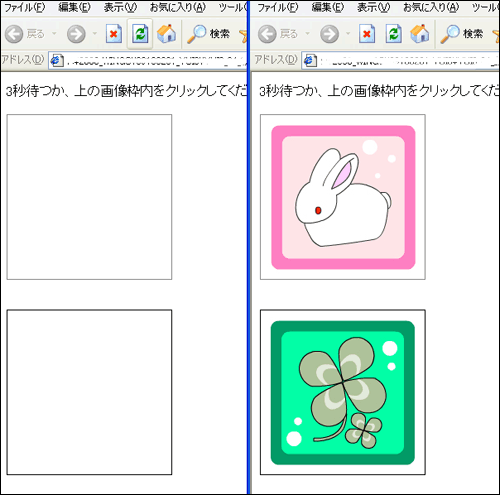Image resolution: width=500 pixels, height=495 pixels.
Task: Open 編集(E) menu in left window
Action: tap(74, 7)
